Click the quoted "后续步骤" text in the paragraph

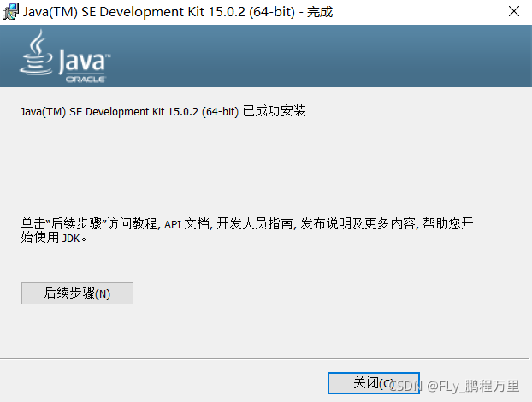click(76, 223)
